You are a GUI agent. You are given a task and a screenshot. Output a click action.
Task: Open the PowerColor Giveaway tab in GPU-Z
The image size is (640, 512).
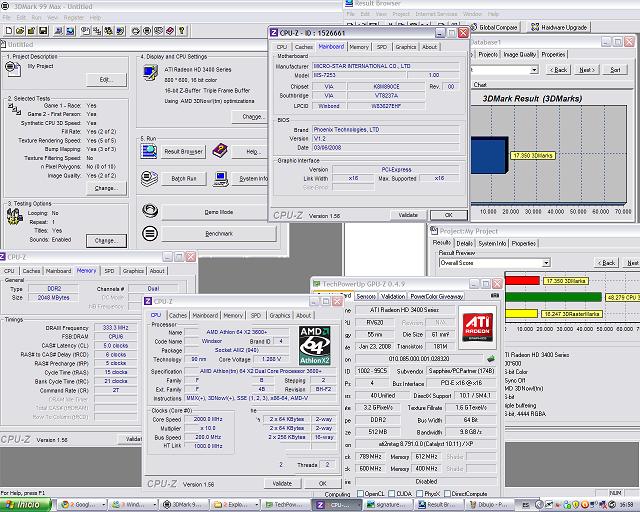coord(437,296)
